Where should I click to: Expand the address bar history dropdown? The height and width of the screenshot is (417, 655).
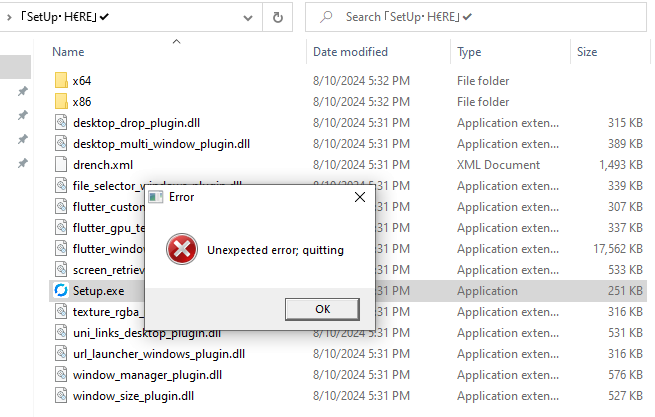246,17
